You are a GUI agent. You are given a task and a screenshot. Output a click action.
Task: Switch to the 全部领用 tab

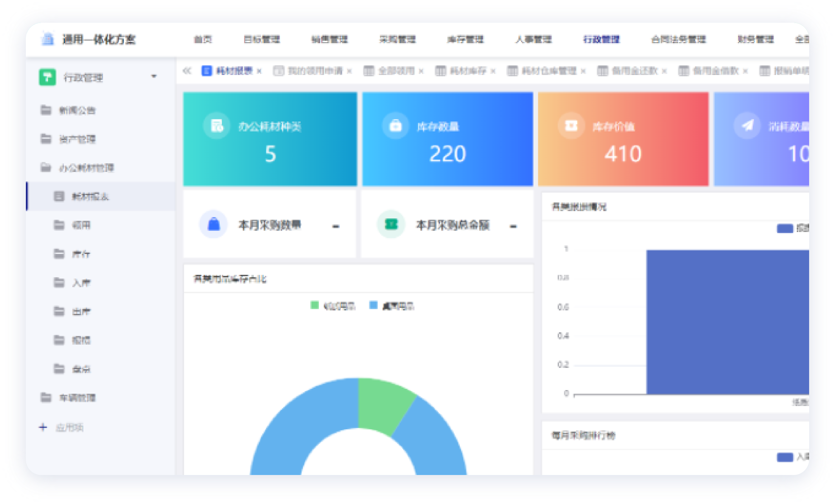(x=396, y=71)
